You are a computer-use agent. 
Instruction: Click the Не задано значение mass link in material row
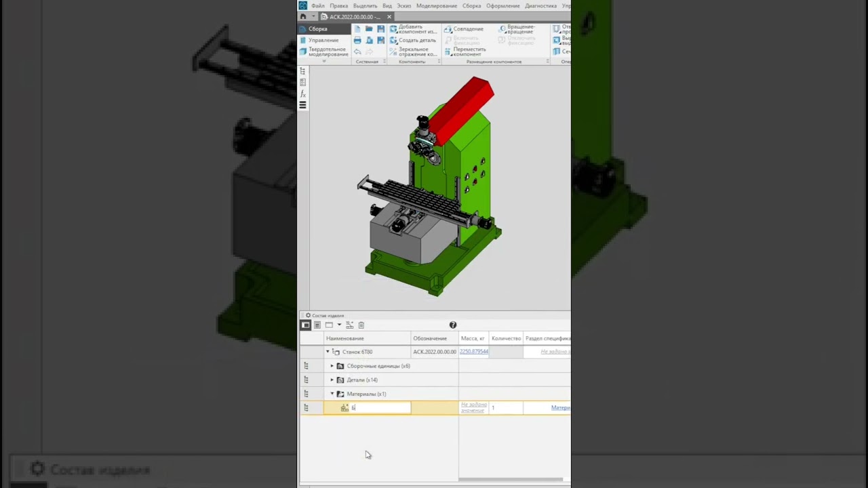click(474, 407)
